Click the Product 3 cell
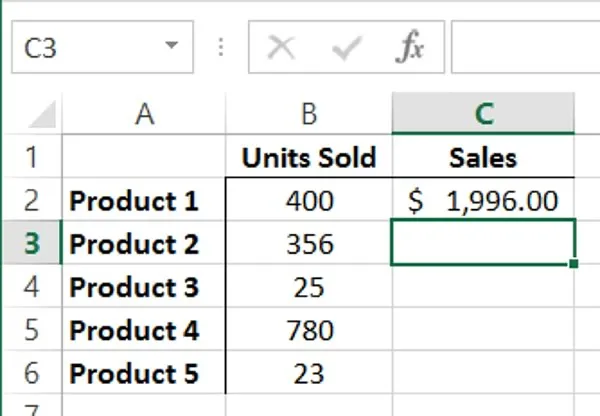 click(x=145, y=287)
